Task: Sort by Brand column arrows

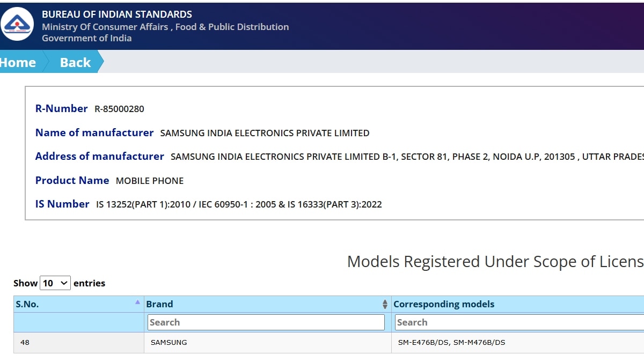Action: (x=385, y=304)
